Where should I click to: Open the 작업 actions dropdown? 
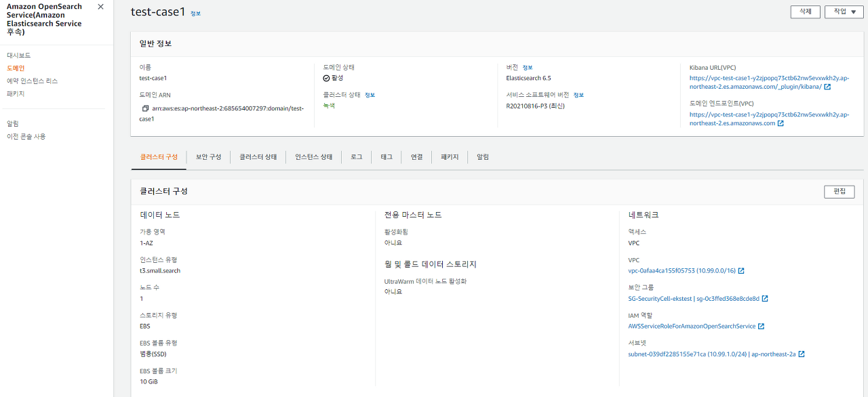tap(844, 12)
